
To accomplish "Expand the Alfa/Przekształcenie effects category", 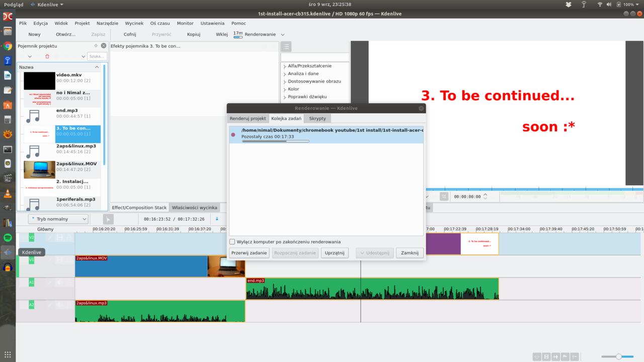I will click(284, 66).
